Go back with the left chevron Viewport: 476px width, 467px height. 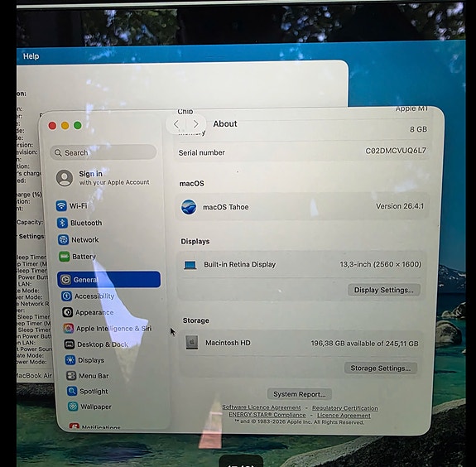(x=176, y=124)
